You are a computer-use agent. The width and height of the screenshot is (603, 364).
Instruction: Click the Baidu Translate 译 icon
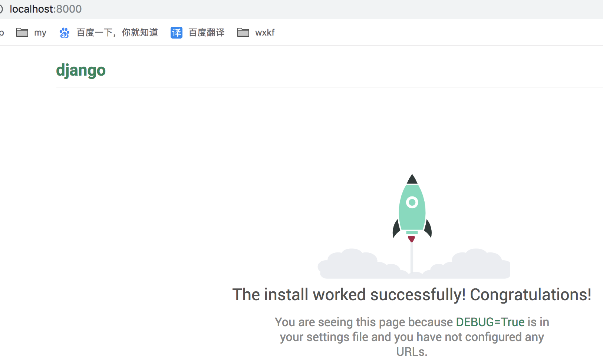click(177, 33)
